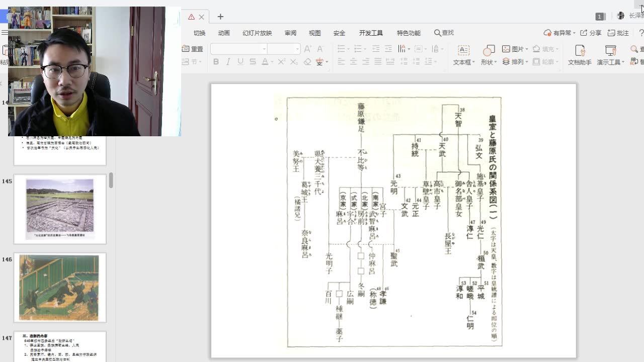Select slide thumbnail 146
The height and width of the screenshot is (362, 644).
tap(60, 288)
